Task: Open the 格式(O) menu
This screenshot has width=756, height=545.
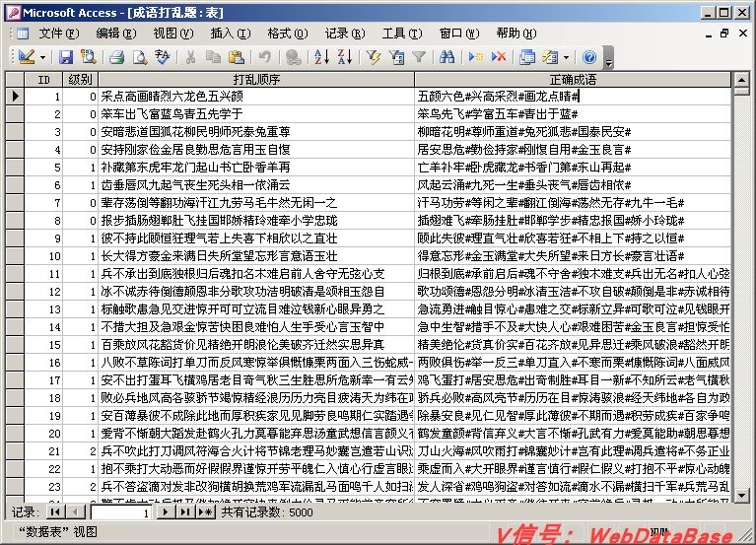Action: (288, 34)
